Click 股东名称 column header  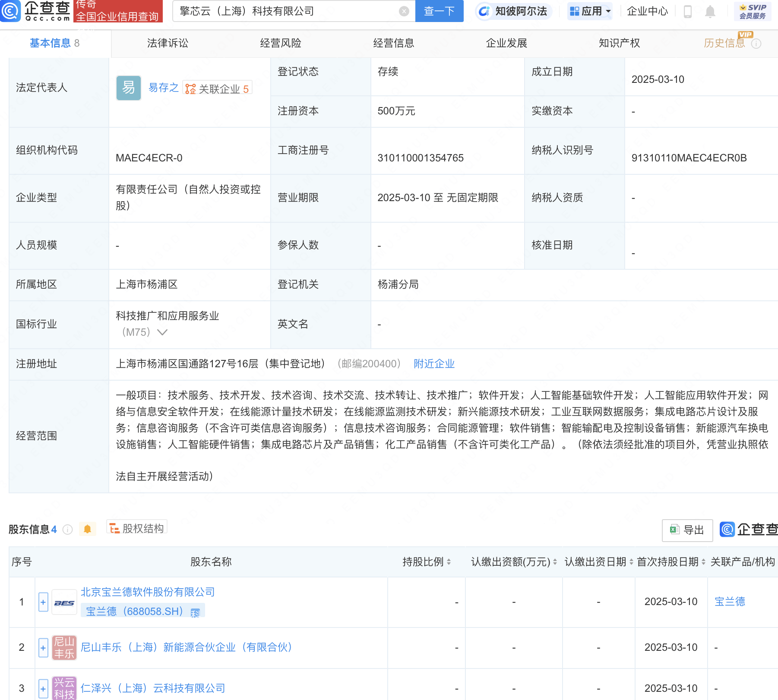click(x=211, y=562)
